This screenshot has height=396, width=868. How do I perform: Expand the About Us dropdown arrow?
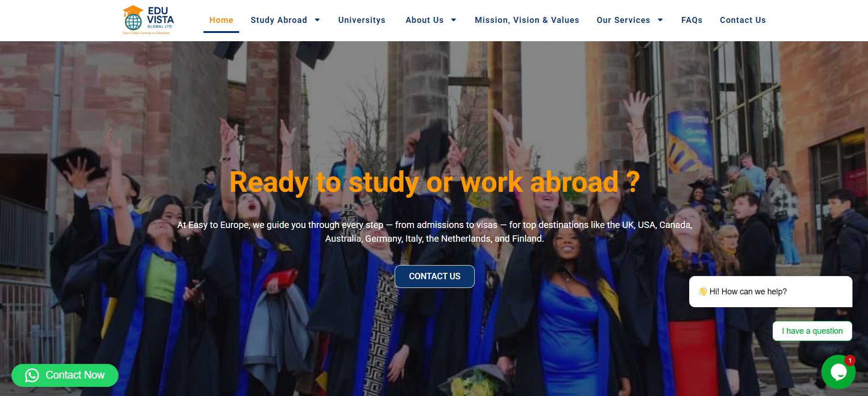pyautogui.click(x=454, y=20)
